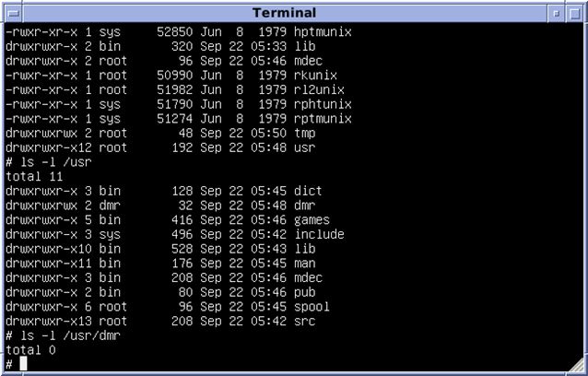
Task: Click the 'total 11' output line
Action: [x=34, y=176]
